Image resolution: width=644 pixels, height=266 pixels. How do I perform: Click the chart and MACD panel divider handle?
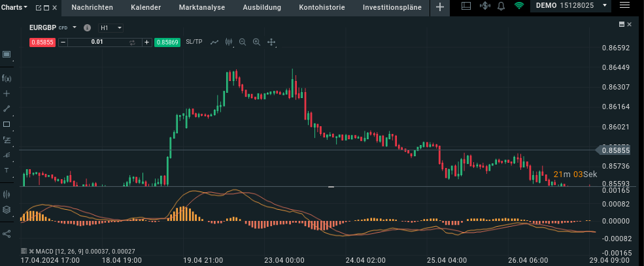pyautogui.click(x=331, y=187)
